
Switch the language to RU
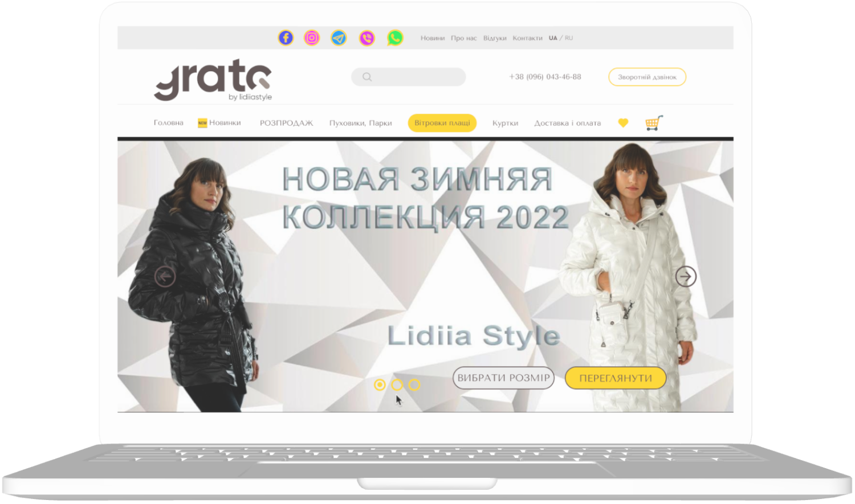click(569, 38)
